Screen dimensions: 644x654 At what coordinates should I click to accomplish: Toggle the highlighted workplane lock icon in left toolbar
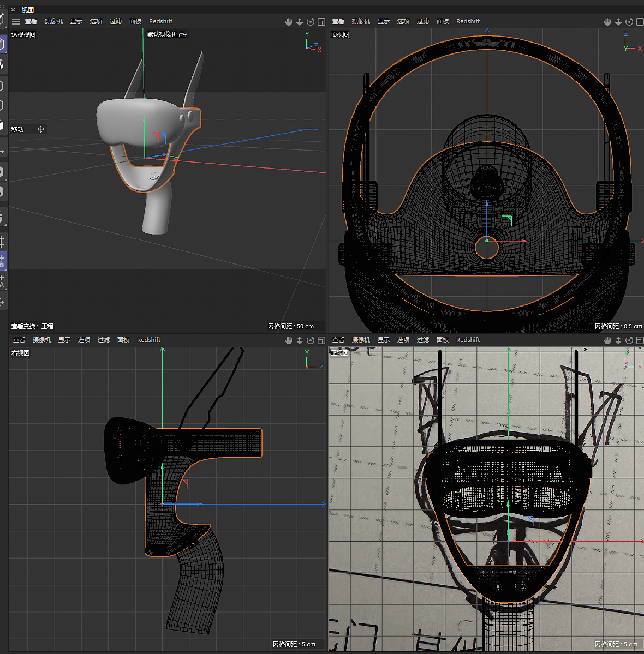[2, 261]
